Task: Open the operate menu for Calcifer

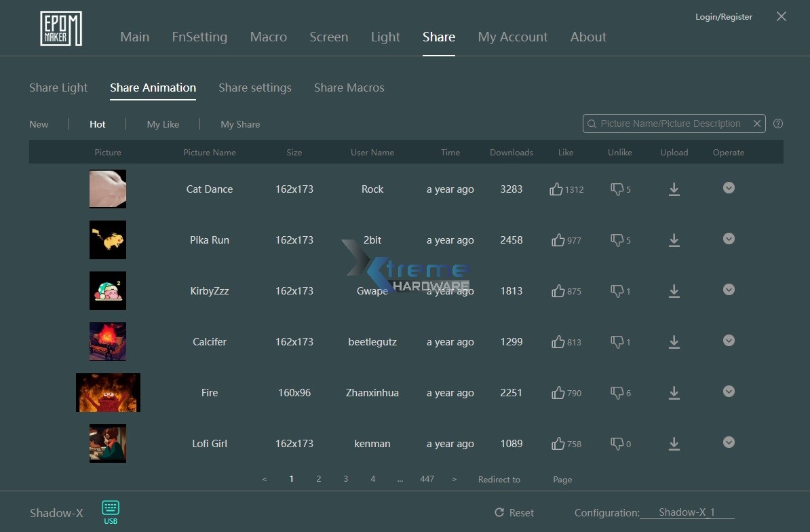Action: click(x=729, y=341)
